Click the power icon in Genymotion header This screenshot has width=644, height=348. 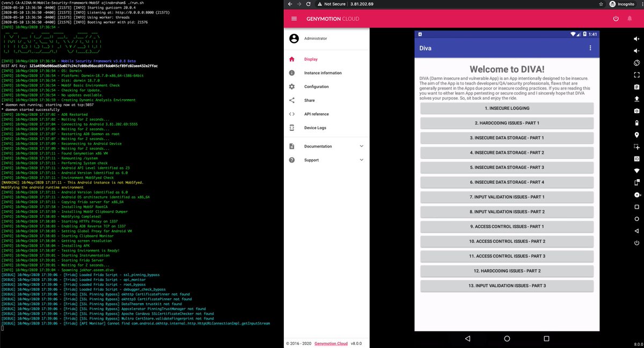[x=616, y=19]
